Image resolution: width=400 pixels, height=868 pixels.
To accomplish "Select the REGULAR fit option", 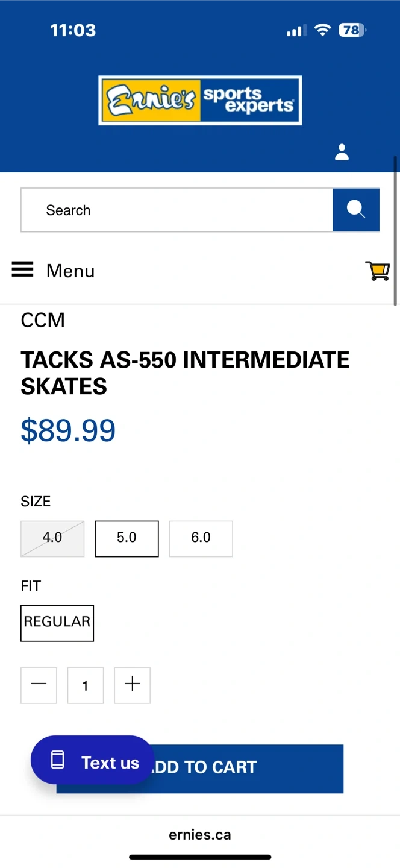I will coord(57,623).
